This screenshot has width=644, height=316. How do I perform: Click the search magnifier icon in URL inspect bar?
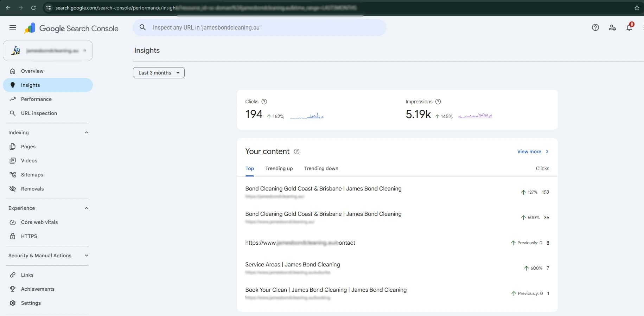(x=142, y=27)
